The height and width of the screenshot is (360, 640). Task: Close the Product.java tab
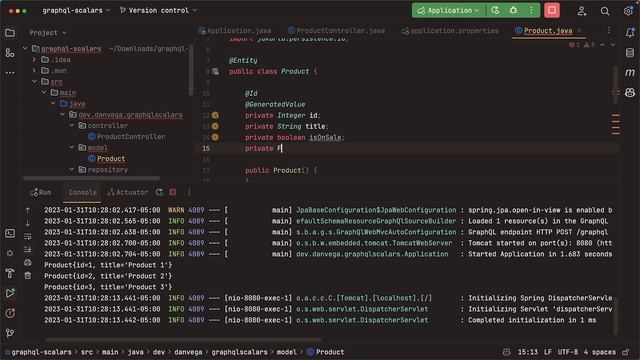[579, 31]
